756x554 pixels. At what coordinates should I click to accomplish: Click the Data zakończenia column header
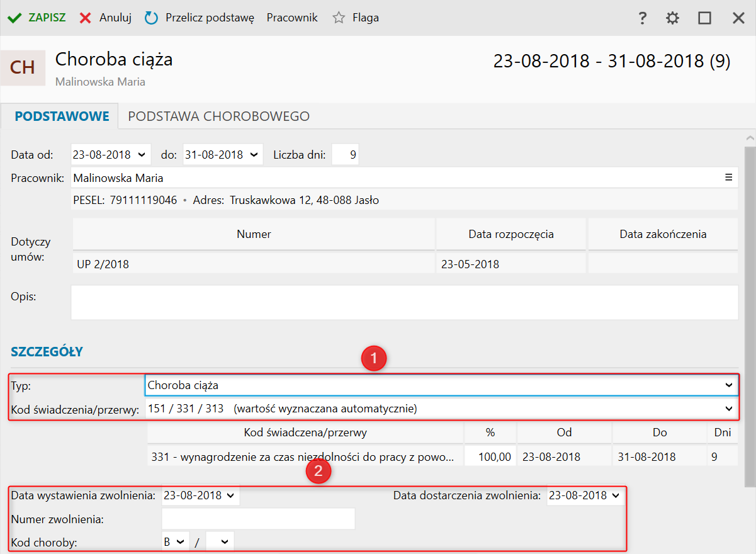point(663,234)
